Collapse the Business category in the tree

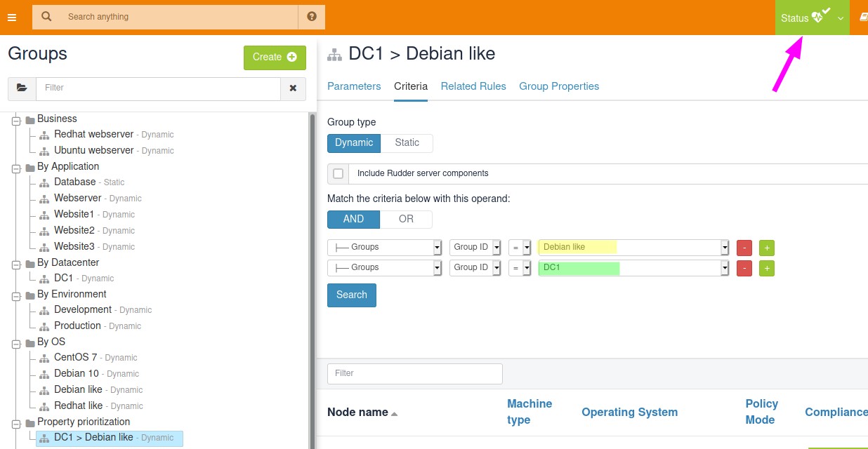click(16, 120)
